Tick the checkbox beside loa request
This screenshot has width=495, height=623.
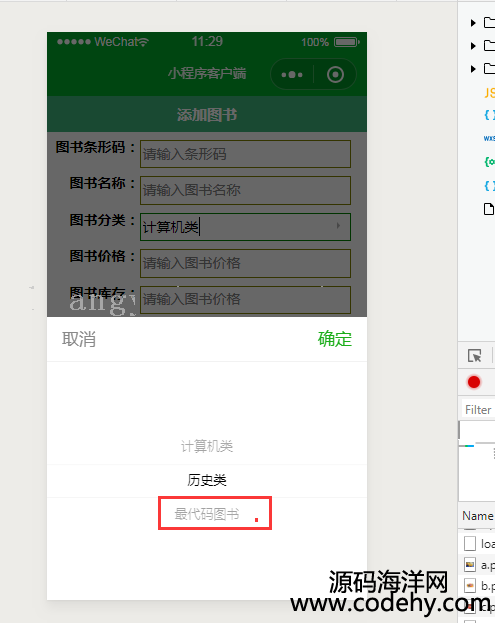point(470,543)
